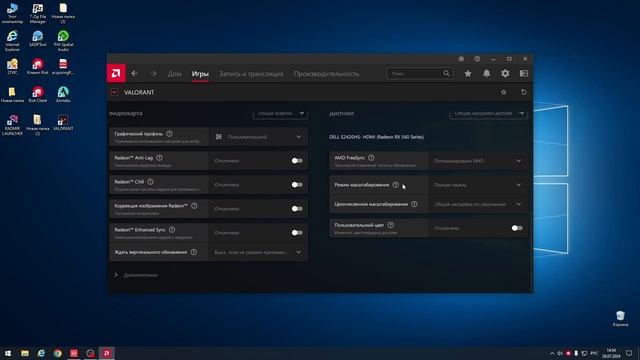640x360 pixels.
Task: Select THX Spatial Audio desktop icon
Action: point(63,40)
